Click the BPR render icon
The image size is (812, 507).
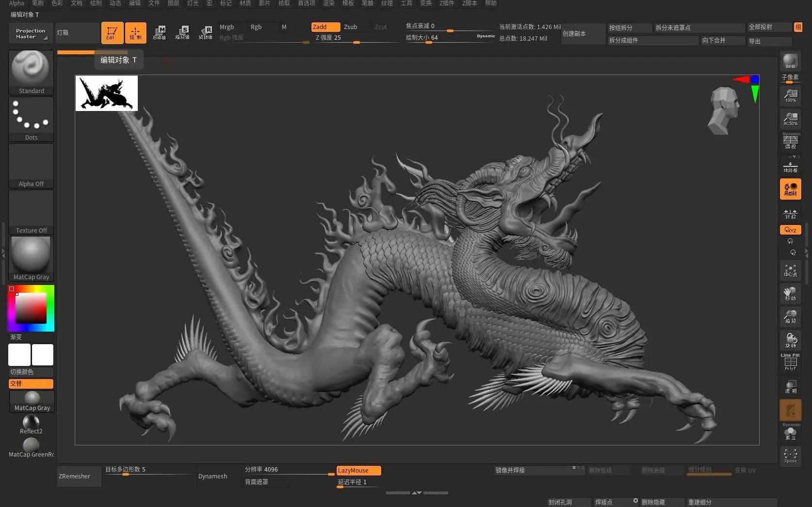click(x=790, y=62)
